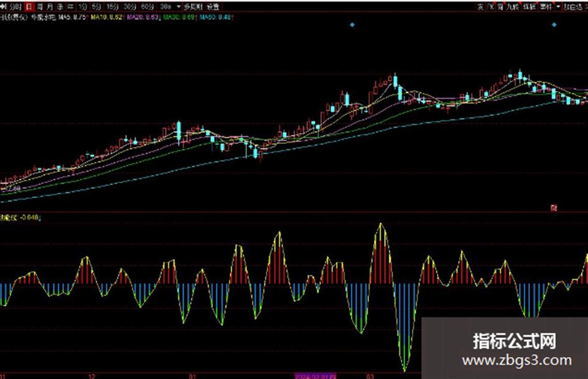Click the first blue diamond marker above the chart
The image size is (588, 379).
point(352,25)
